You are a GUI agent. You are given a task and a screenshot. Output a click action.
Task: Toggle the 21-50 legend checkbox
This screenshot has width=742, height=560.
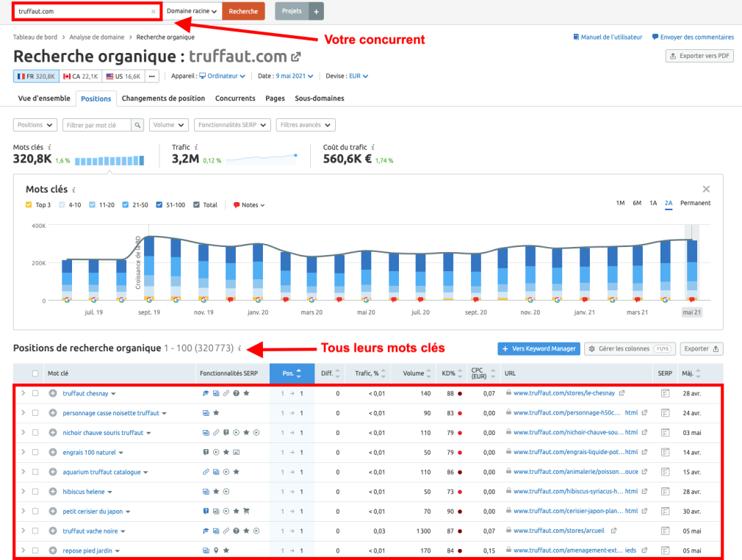pyautogui.click(x=126, y=205)
